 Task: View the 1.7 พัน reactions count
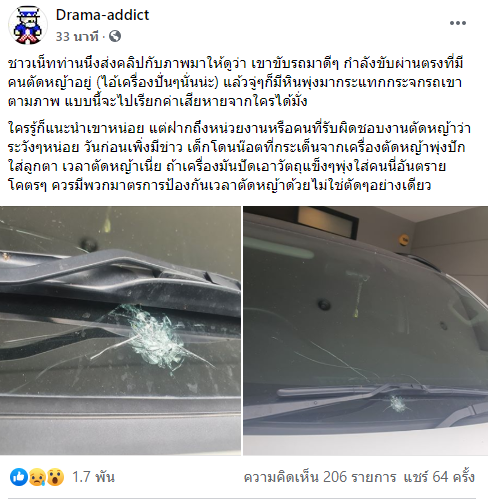tap(93, 477)
